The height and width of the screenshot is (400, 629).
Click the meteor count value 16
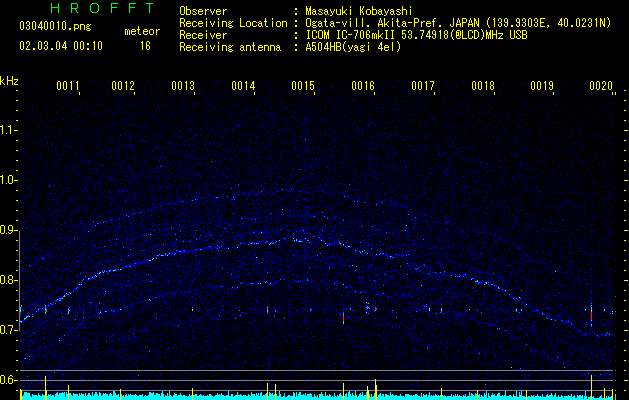click(x=145, y=46)
